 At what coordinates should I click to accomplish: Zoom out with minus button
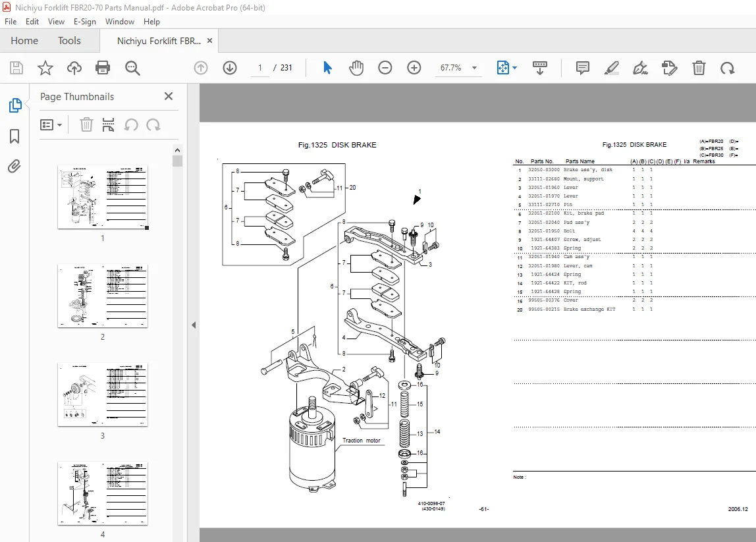(x=385, y=68)
